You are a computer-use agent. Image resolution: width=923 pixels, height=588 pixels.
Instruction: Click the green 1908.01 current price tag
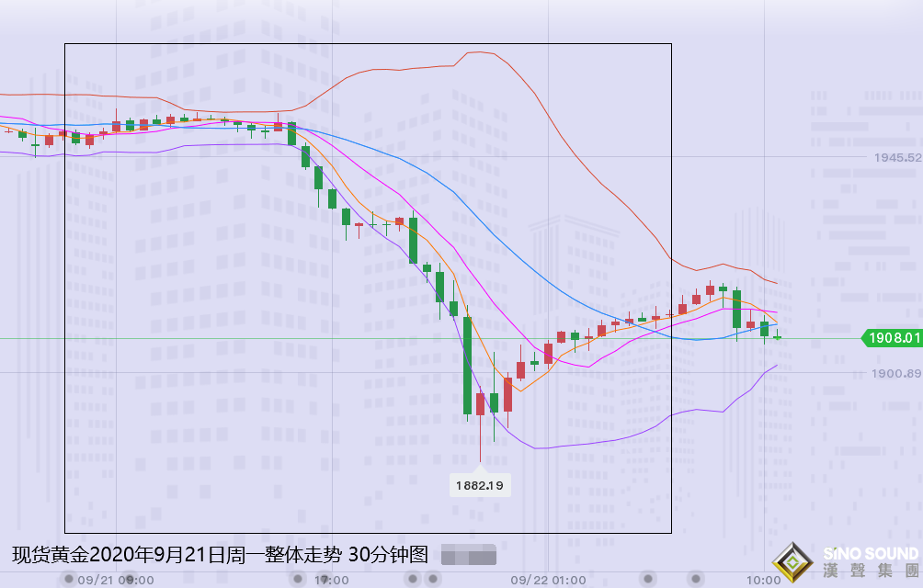892,338
